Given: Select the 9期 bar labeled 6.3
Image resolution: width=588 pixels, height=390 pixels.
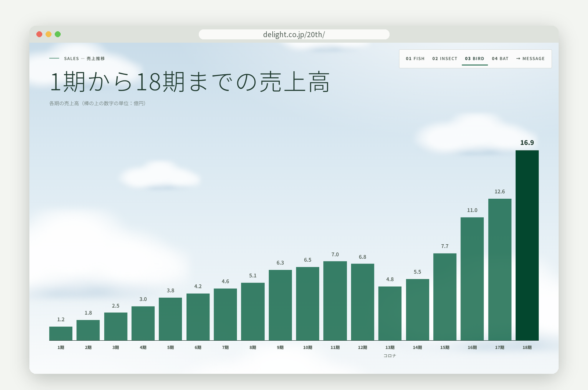Looking at the screenshot, I should (280, 305).
